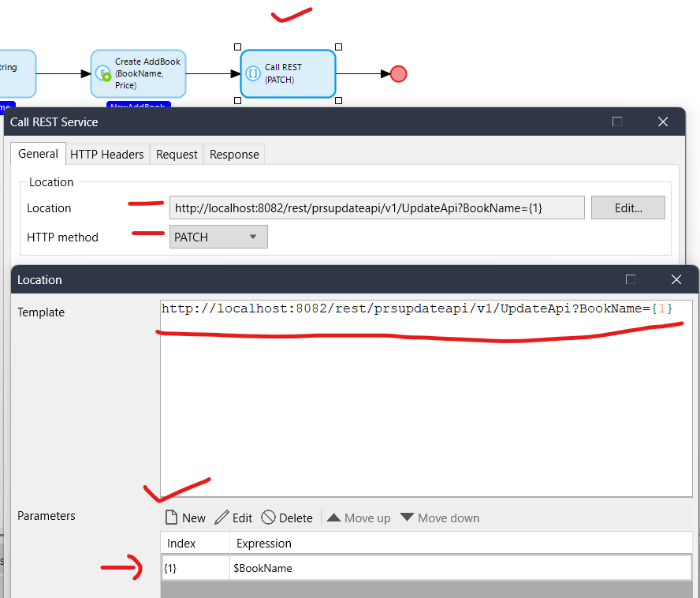Open the Response tab
This screenshot has width=700, height=598.
pos(234,155)
